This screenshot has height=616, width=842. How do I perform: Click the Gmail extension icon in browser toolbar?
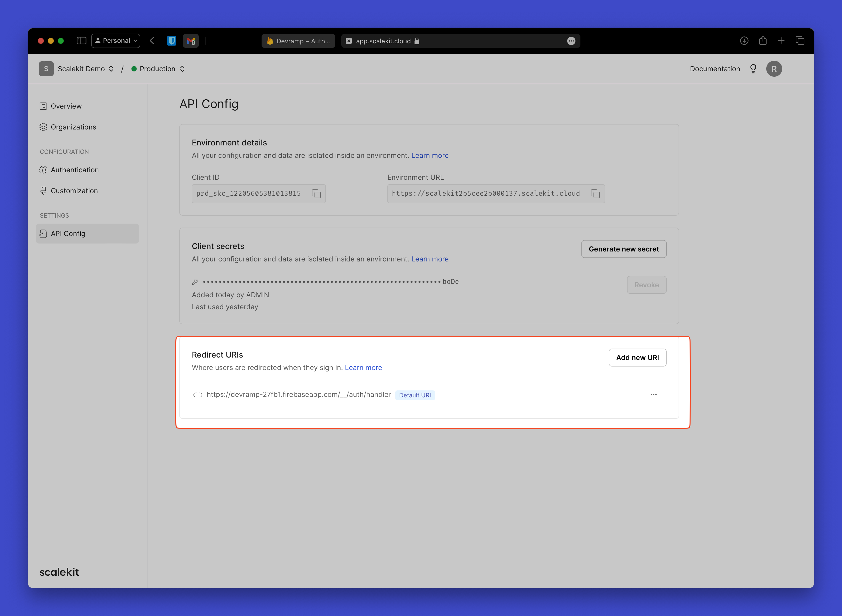pyautogui.click(x=191, y=41)
